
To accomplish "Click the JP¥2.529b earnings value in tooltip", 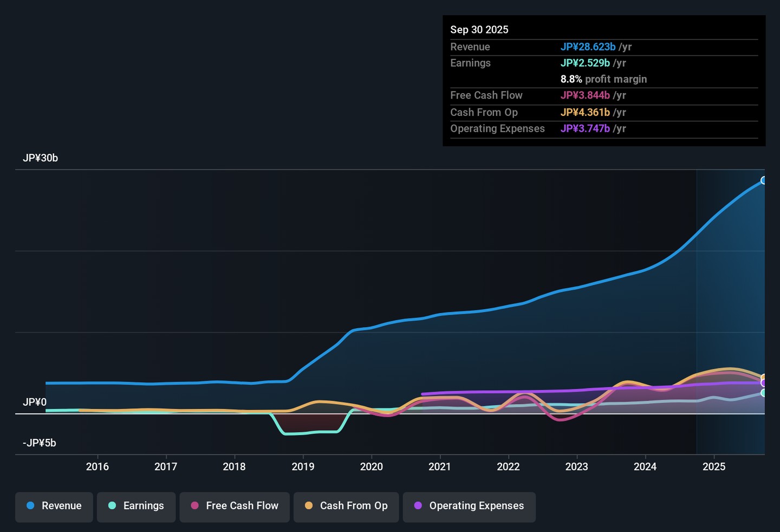I will pyautogui.click(x=586, y=63).
